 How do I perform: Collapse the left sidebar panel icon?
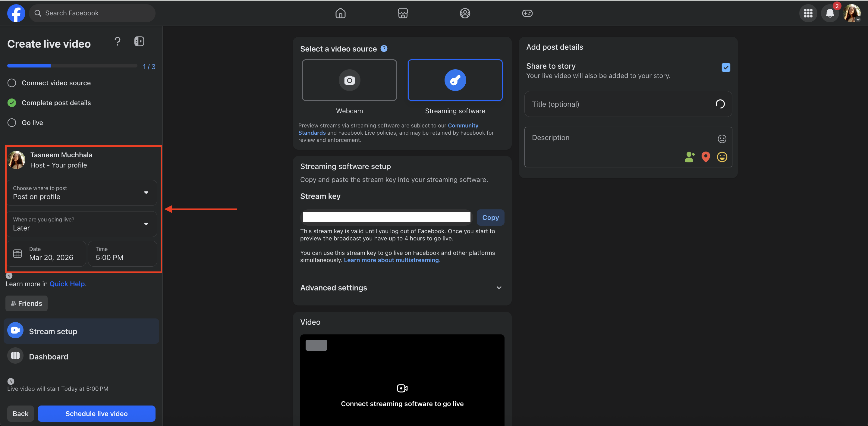139,41
